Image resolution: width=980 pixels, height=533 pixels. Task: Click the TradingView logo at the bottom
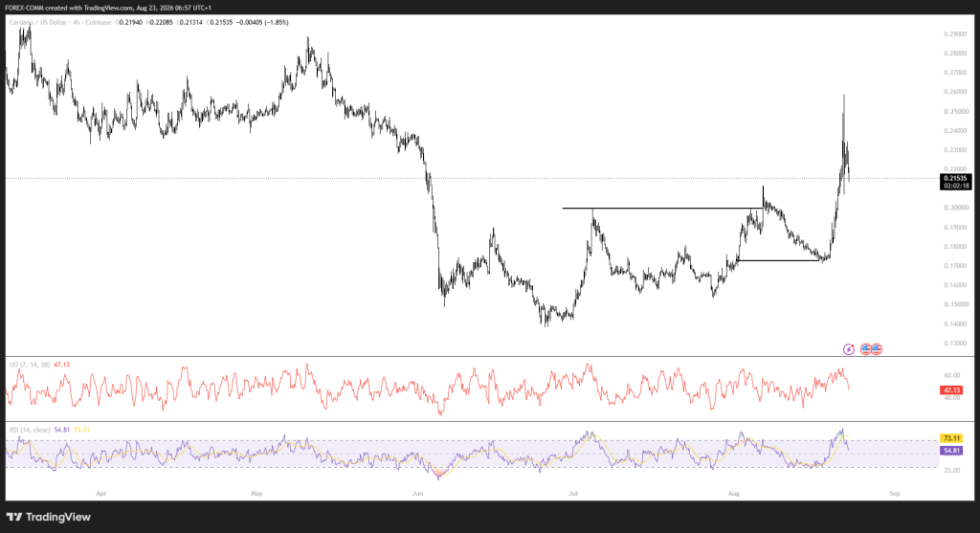pos(49,517)
